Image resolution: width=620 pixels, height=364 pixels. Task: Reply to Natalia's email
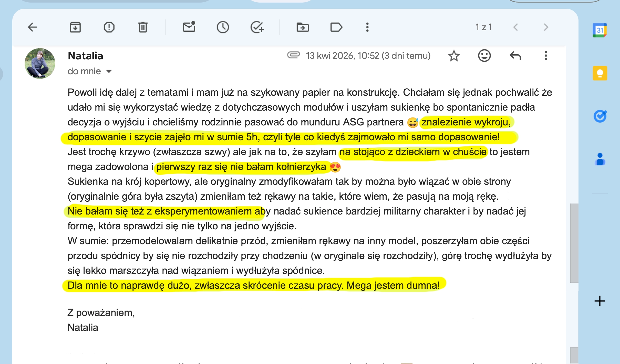pyautogui.click(x=515, y=56)
